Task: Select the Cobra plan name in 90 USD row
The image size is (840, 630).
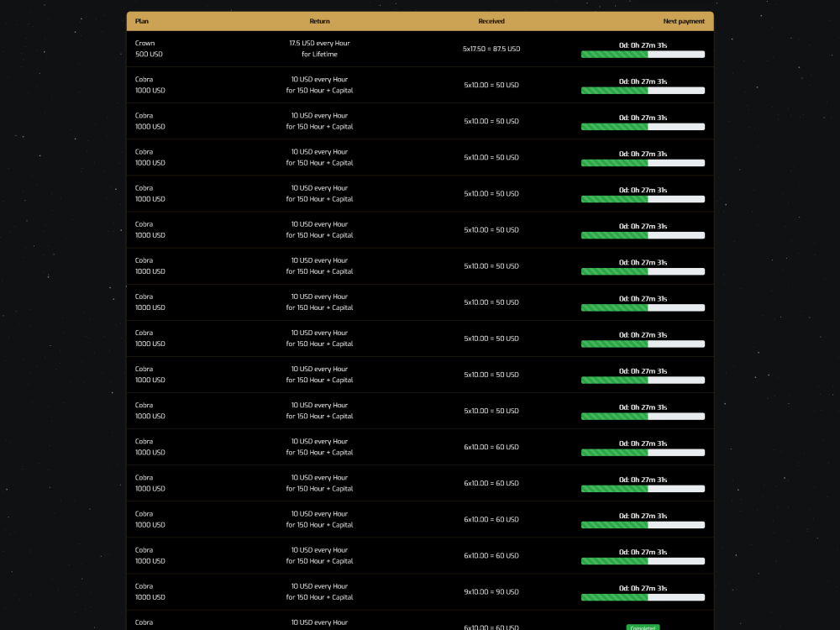Action: 144,586
